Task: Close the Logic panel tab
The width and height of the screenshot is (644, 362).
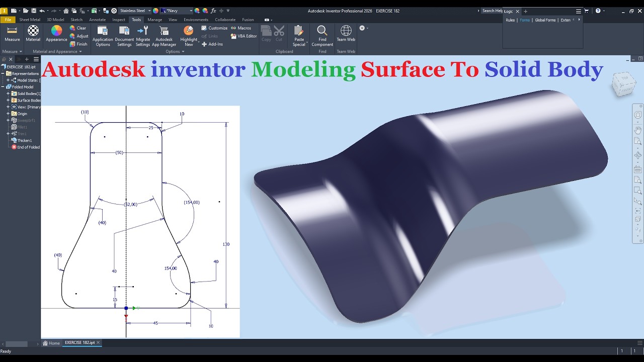Action: [517, 11]
